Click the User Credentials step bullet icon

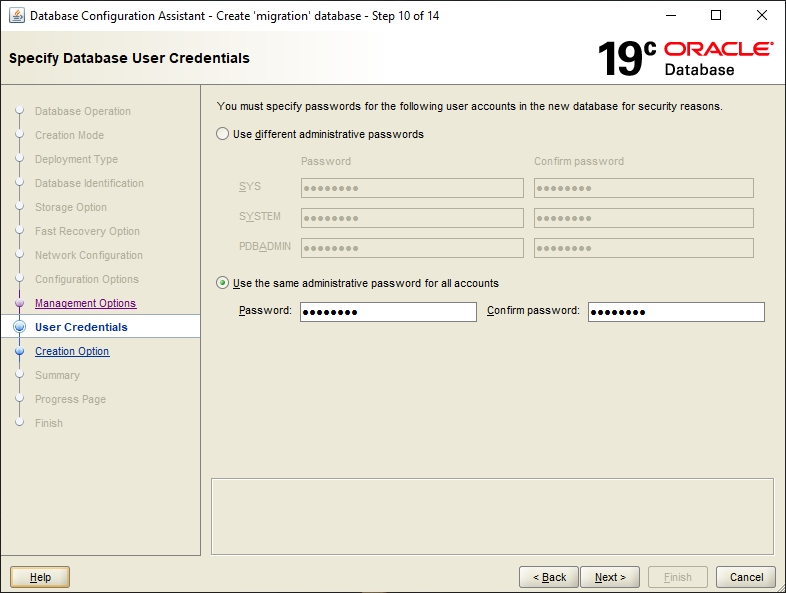click(x=19, y=327)
